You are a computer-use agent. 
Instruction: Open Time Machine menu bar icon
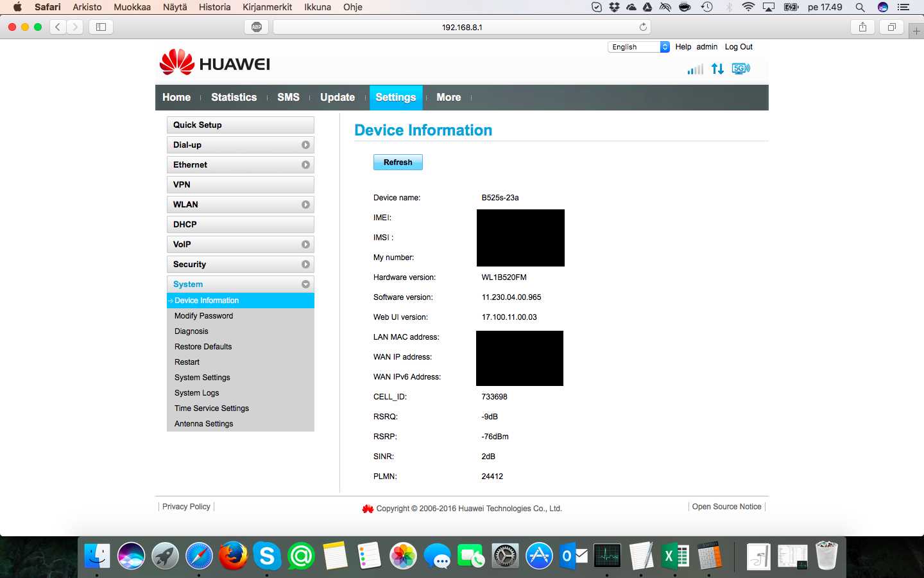pyautogui.click(x=706, y=7)
